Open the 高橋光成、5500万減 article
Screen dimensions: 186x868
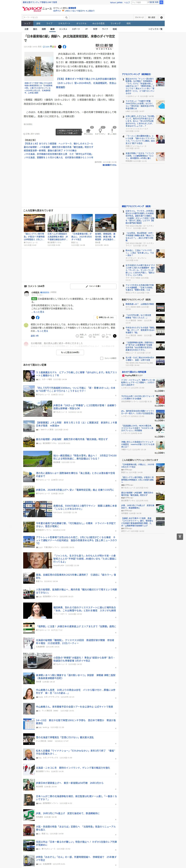pos(85,507)
